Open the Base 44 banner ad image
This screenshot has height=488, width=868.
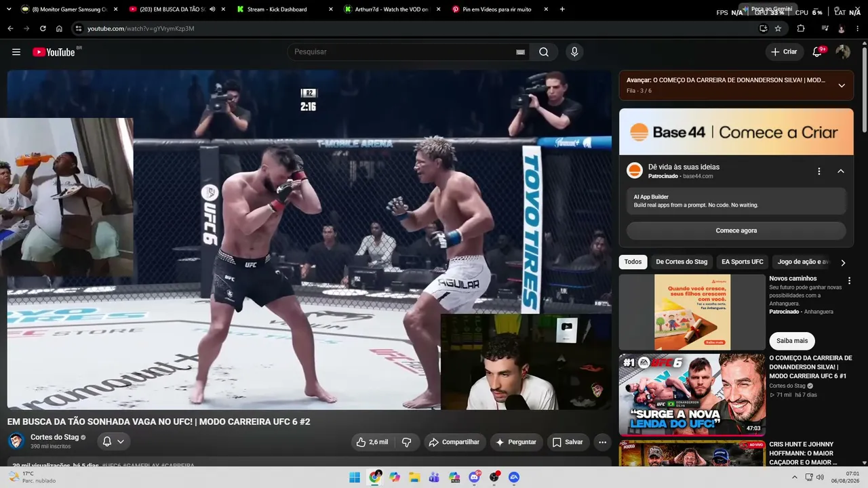pyautogui.click(x=736, y=132)
